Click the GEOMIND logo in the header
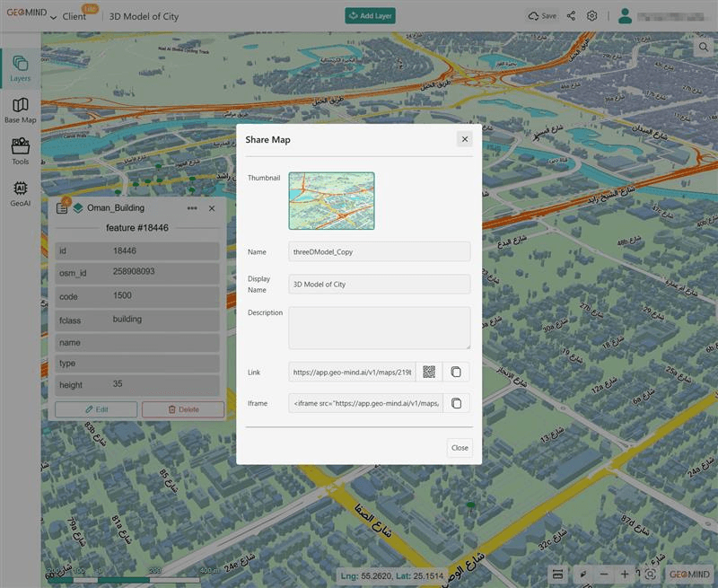The image size is (718, 588). 28,14
